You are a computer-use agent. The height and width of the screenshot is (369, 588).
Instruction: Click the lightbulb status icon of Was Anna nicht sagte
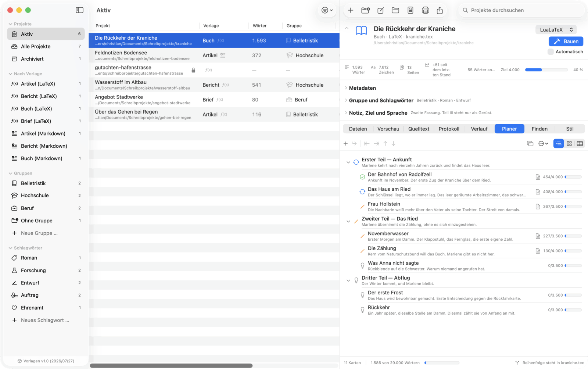coord(362,266)
